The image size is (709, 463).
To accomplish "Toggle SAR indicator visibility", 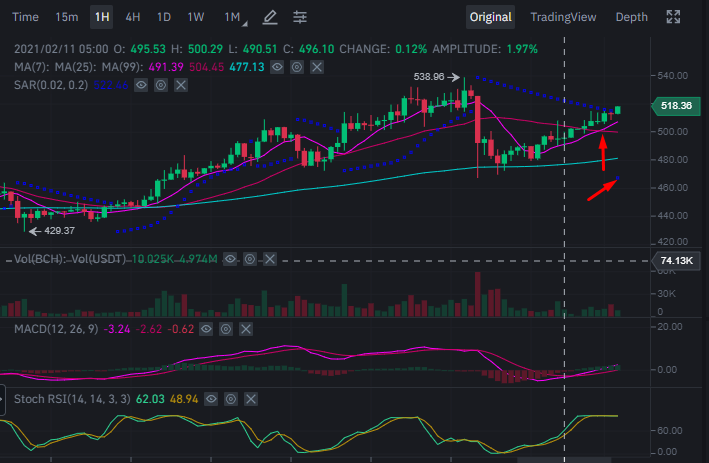I will click(141, 85).
